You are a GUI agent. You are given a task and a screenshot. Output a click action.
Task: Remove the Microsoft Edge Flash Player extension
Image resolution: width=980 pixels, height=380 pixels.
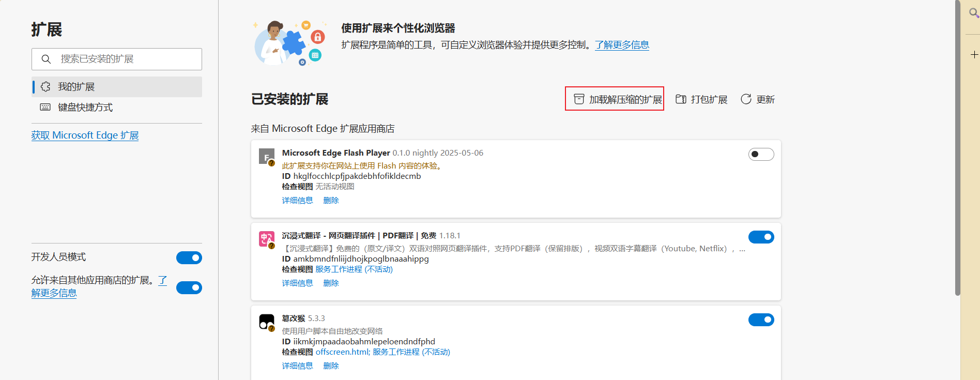(331, 201)
